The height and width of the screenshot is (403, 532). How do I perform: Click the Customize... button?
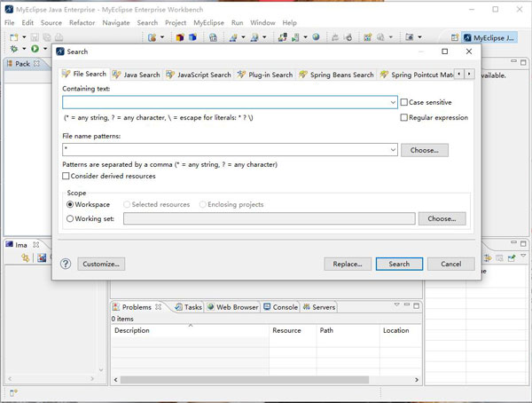pyautogui.click(x=101, y=264)
